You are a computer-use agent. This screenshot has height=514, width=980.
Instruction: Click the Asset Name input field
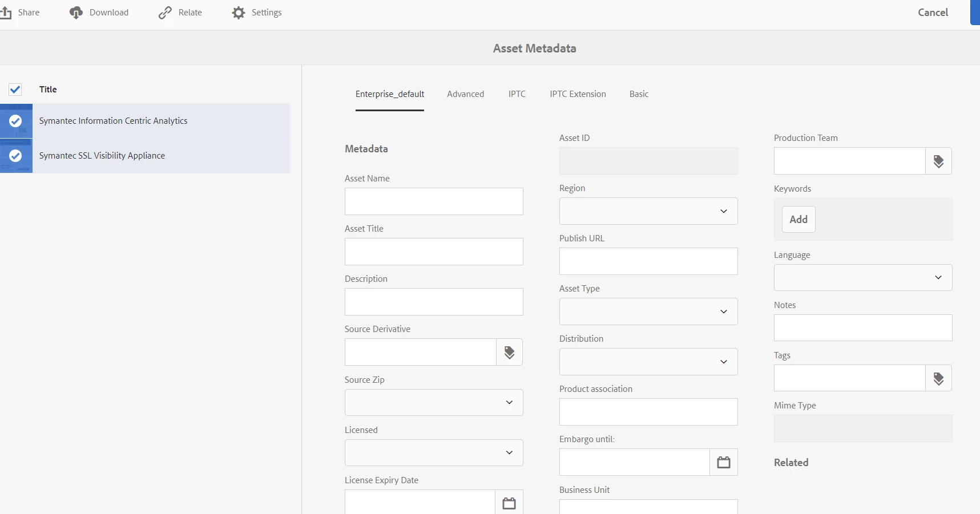(x=434, y=201)
